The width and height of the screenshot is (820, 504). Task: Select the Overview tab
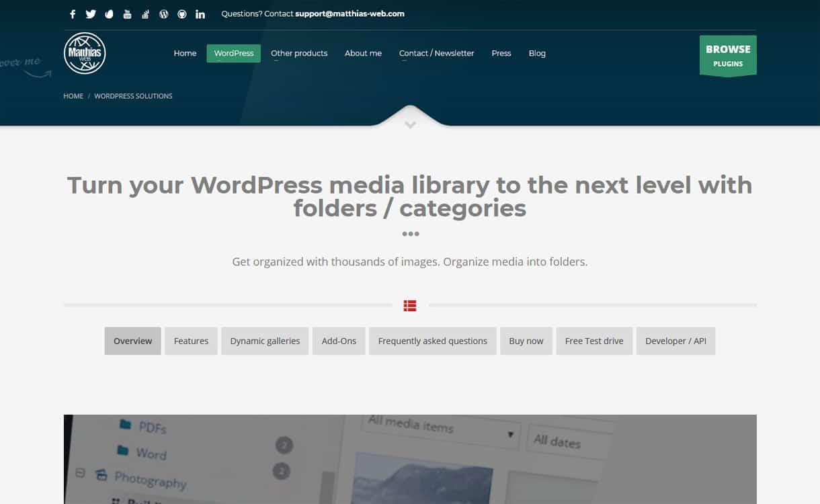(x=132, y=341)
